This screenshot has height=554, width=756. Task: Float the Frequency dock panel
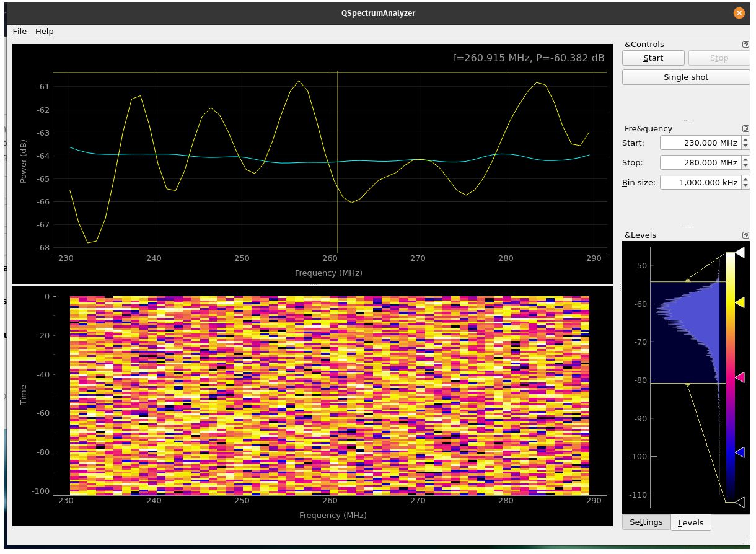coord(745,129)
